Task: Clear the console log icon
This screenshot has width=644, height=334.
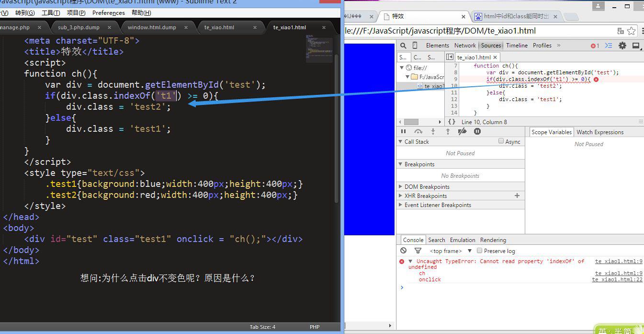Action: pos(403,251)
